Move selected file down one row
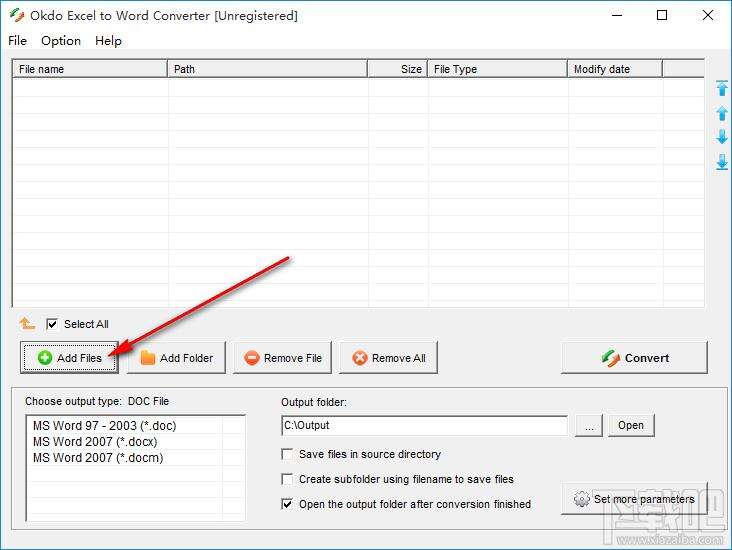 point(722,137)
